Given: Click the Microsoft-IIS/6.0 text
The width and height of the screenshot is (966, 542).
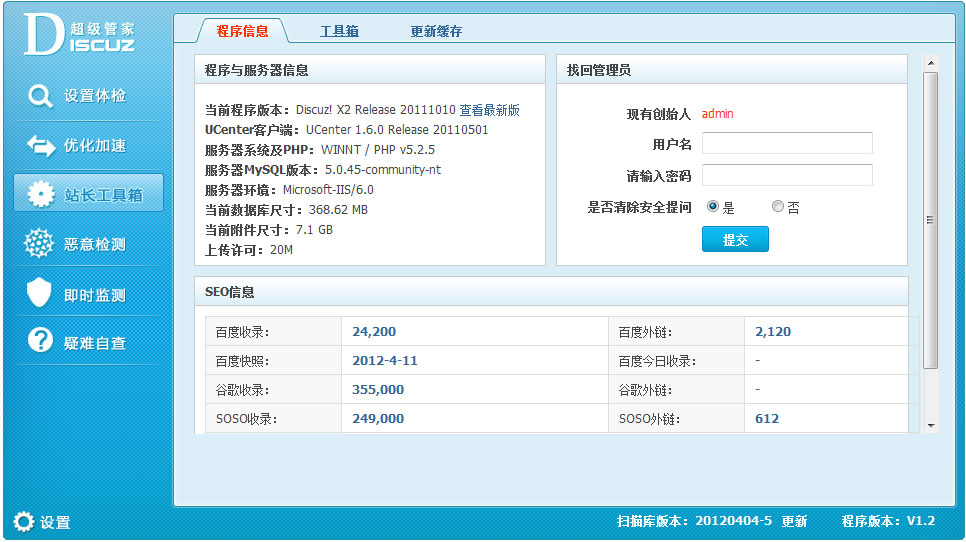Looking at the screenshot, I should pos(328,190).
